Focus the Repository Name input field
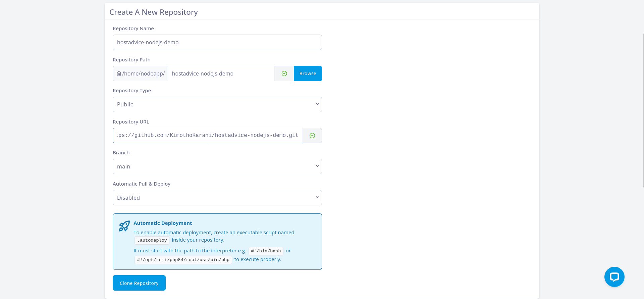The width and height of the screenshot is (644, 299). click(217, 42)
